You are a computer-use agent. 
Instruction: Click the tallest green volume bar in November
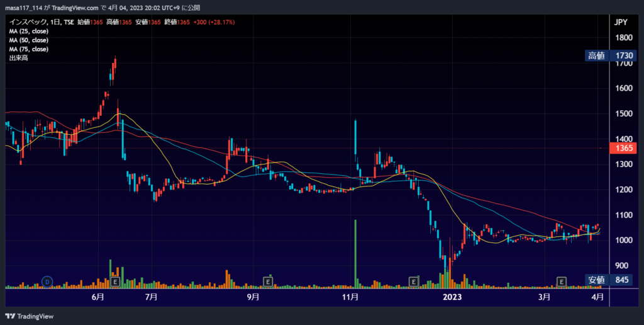(x=355, y=253)
